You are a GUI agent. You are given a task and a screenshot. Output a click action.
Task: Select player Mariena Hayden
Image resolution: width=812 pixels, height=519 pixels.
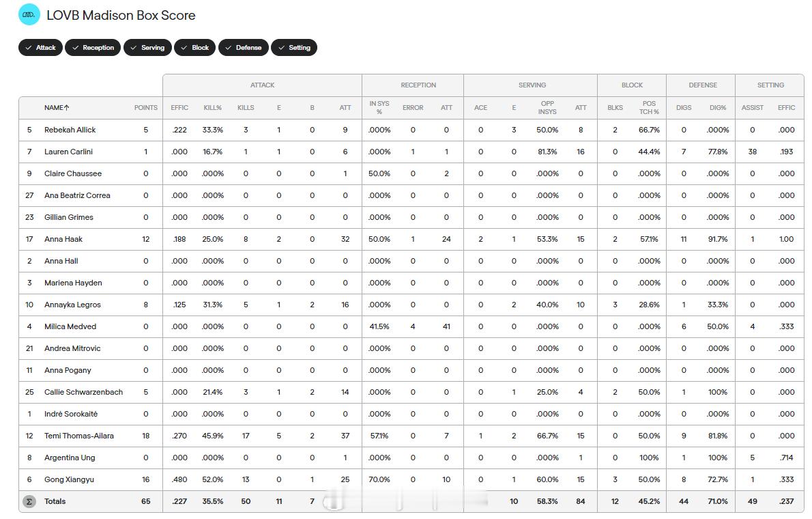click(x=73, y=283)
